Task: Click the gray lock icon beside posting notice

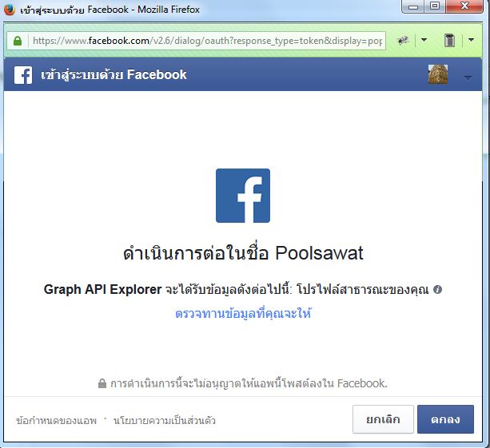Action: click(x=102, y=383)
